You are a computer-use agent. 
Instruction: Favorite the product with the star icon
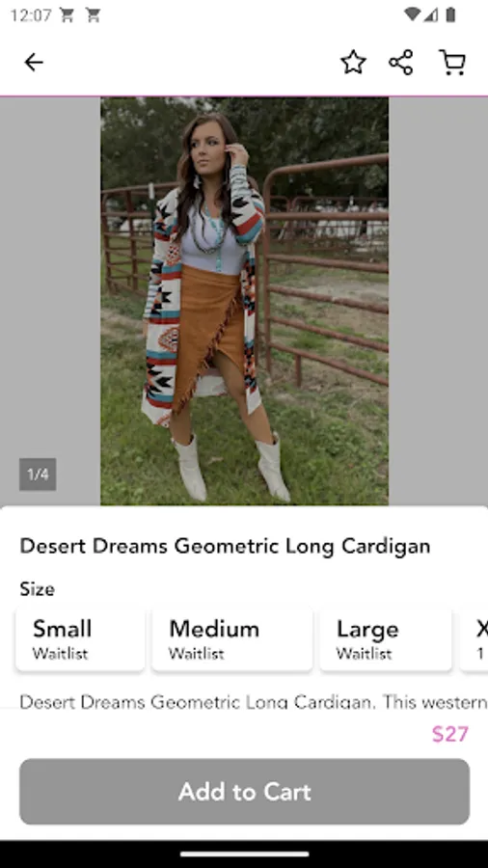pos(353,62)
